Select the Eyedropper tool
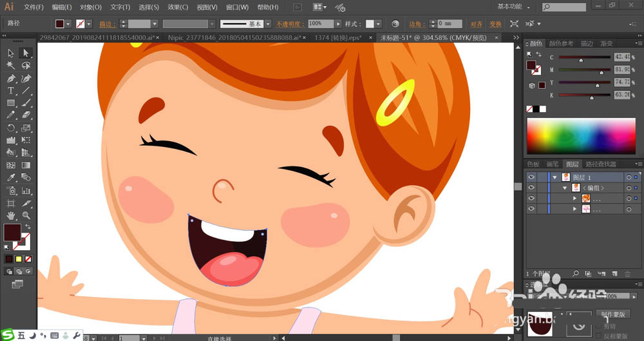The image size is (644, 341). [x=11, y=178]
